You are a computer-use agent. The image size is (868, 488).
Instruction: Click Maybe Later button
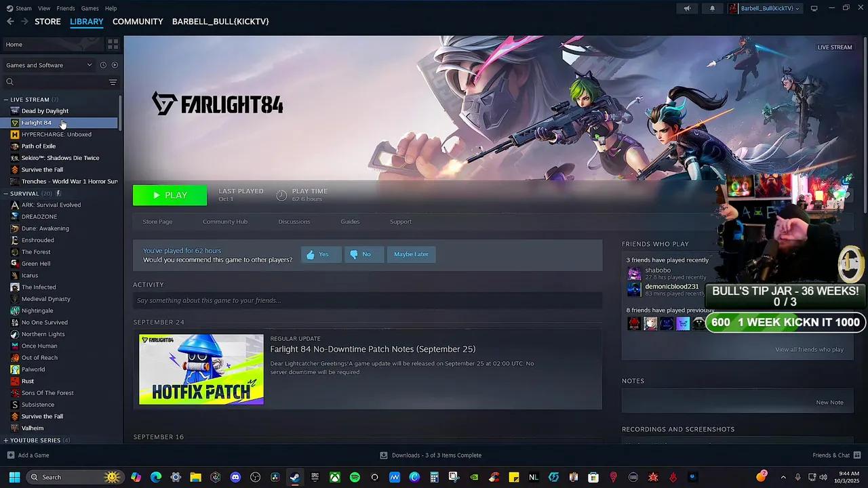411,254
